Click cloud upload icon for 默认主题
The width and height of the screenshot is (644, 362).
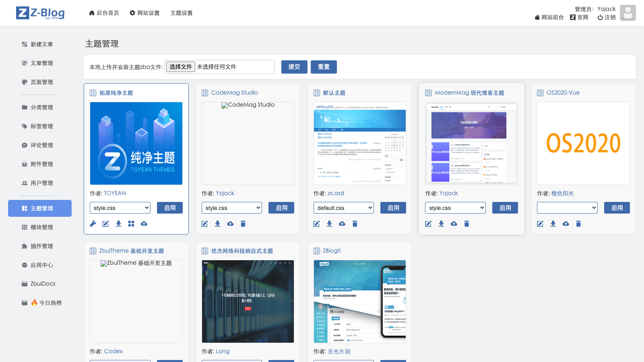point(342,224)
